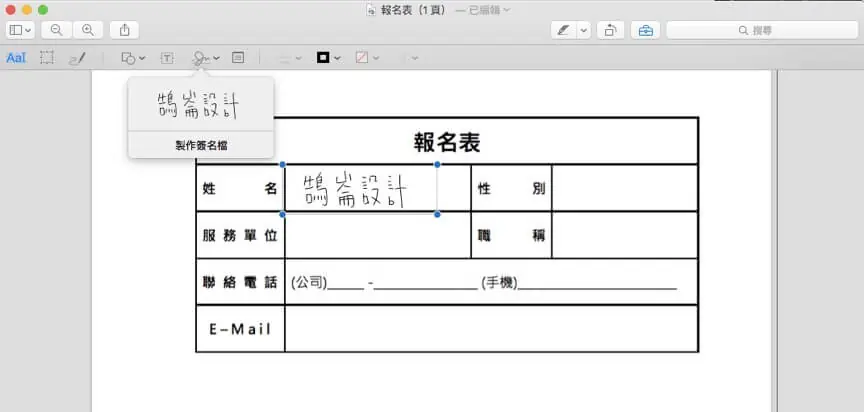The image size is (864, 412).
Task: Focus the search field
Action: point(762,30)
